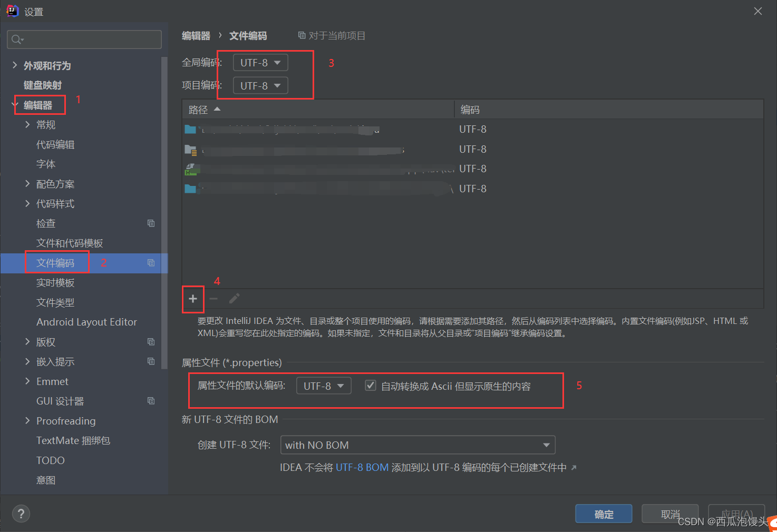This screenshot has width=777, height=532.
Task: Click the edit pencil icon
Action: [x=235, y=299]
